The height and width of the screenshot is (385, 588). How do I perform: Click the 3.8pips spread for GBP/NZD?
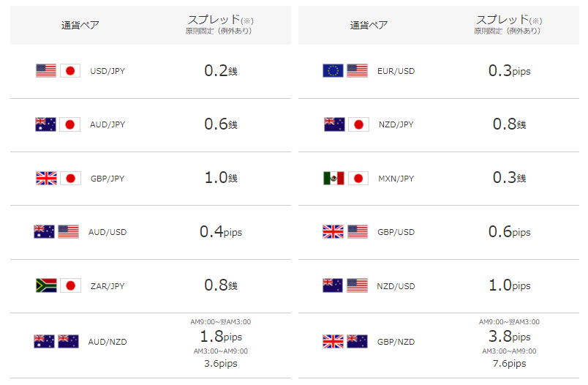coord(509,336)
